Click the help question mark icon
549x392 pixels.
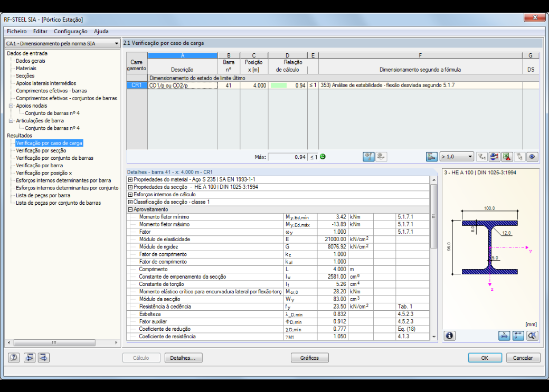[14, 358]
